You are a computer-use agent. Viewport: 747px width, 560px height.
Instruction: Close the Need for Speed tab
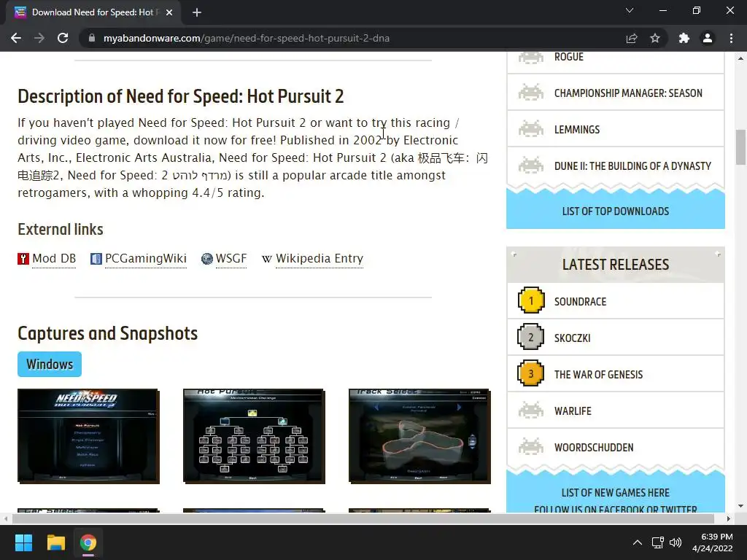click(169, 12)
